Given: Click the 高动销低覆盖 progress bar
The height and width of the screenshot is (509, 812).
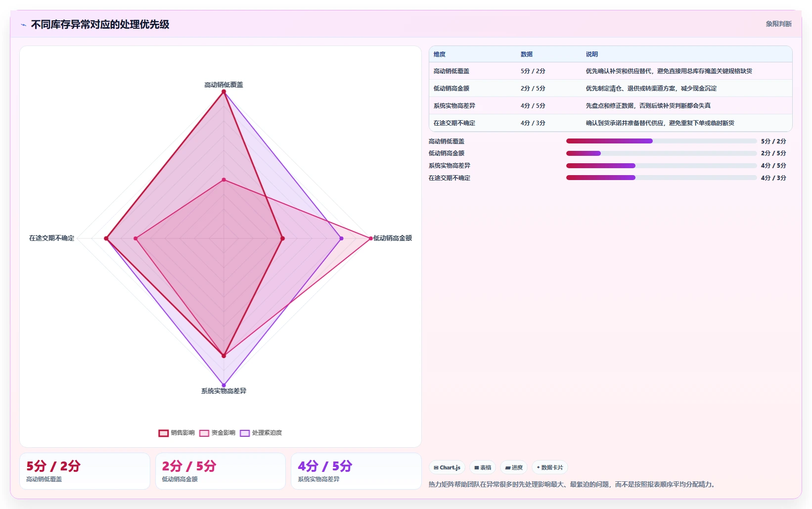Looking at the screenshot, I should (x=661, y=141).
